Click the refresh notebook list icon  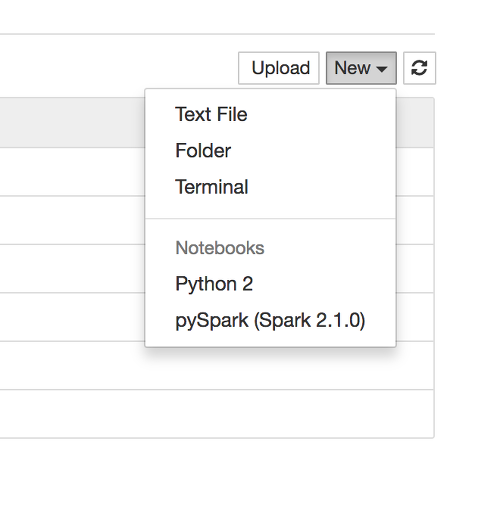tap(419, 68)
